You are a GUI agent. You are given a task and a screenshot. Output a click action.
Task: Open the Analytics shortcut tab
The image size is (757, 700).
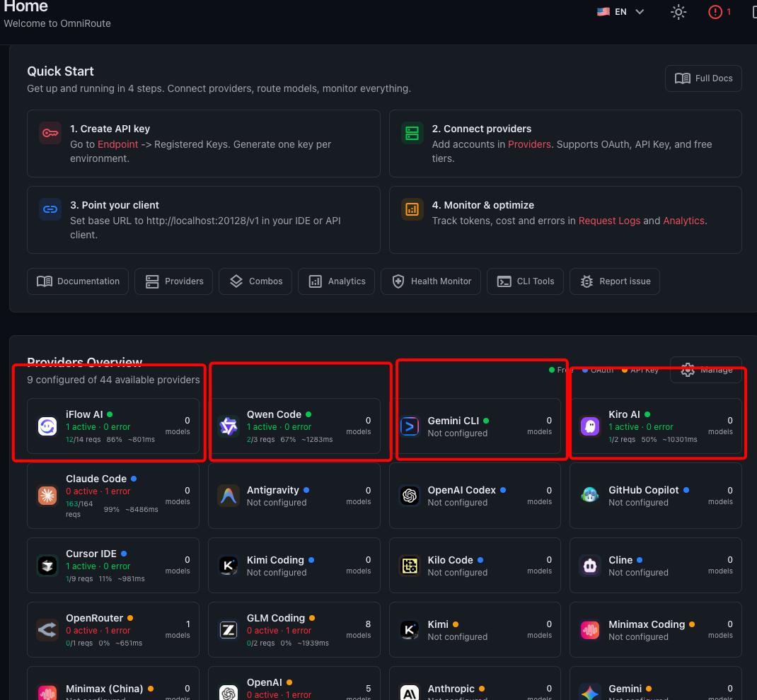point(337,281)
